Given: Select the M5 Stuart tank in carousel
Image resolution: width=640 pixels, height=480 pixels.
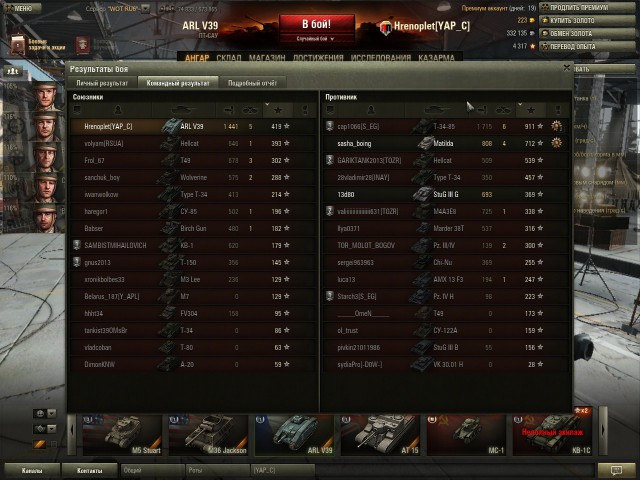Looking at the screenshot, I should 122,435.
